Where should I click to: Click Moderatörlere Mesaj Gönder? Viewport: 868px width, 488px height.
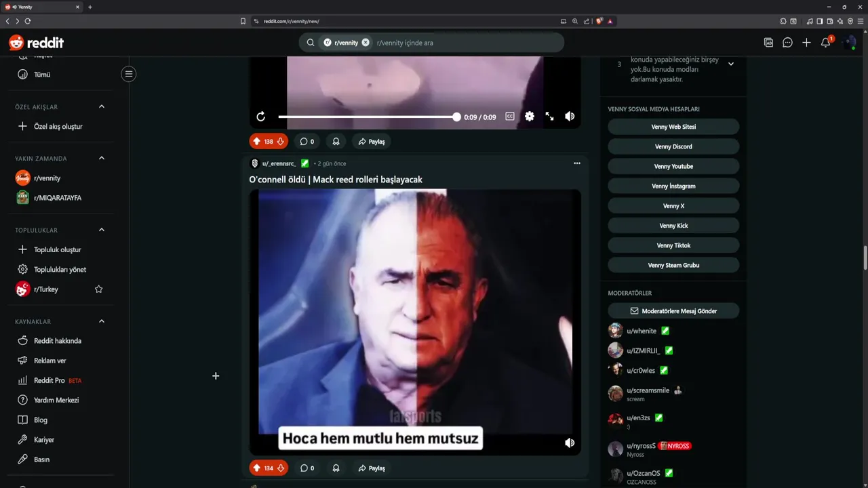click(x=673, y=311)
